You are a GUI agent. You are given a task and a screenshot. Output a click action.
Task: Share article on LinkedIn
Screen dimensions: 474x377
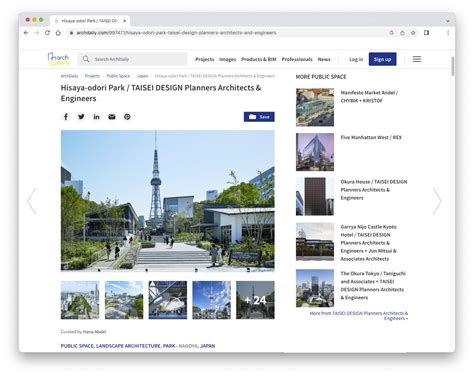[x=96, y=117]
